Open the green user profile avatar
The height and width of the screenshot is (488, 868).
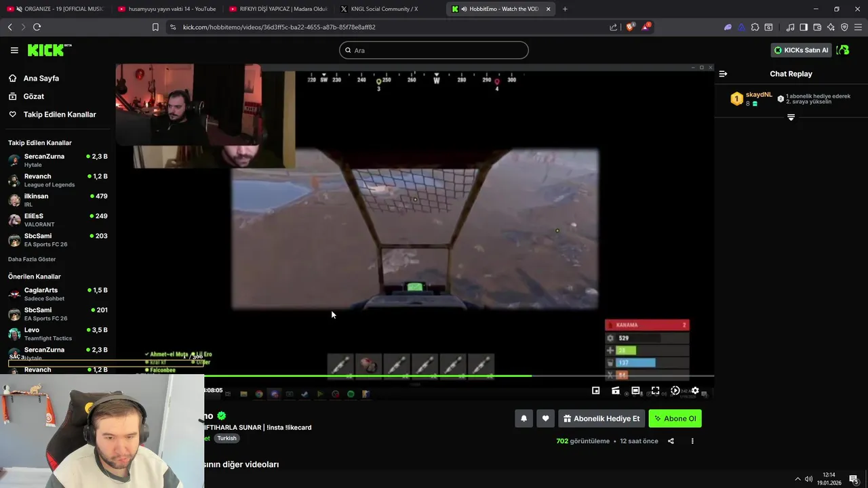point(843,50)
